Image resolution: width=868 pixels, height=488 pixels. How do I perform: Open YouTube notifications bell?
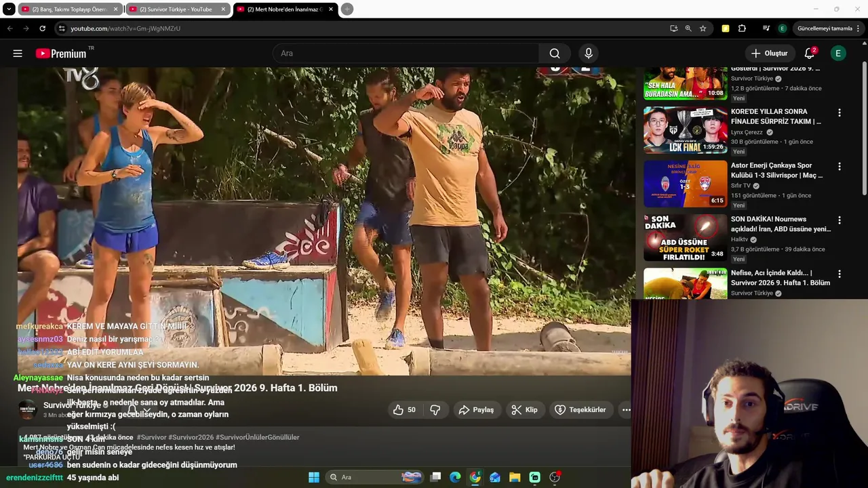[810, 54]
